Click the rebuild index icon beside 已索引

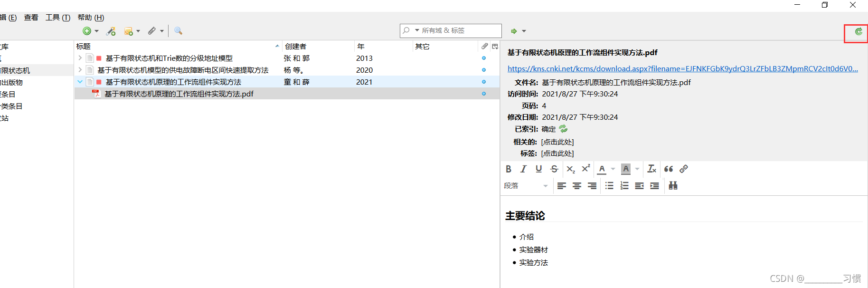(563, 129)
